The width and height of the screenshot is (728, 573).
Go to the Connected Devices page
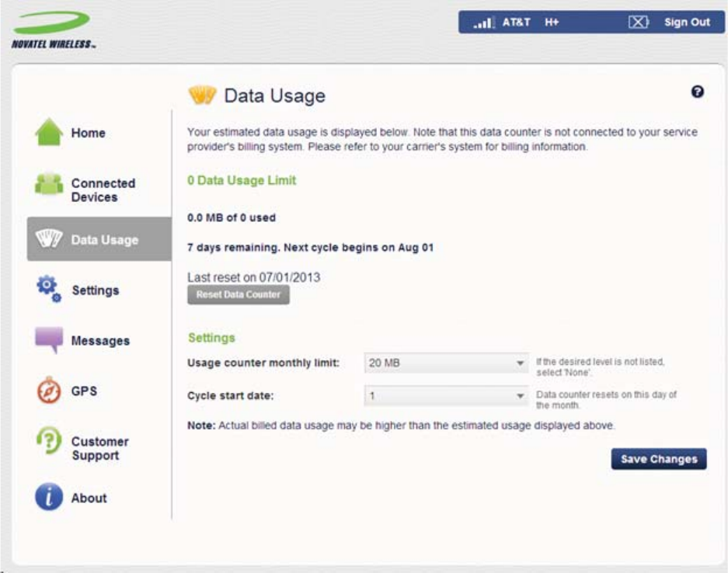pos(103,190)
